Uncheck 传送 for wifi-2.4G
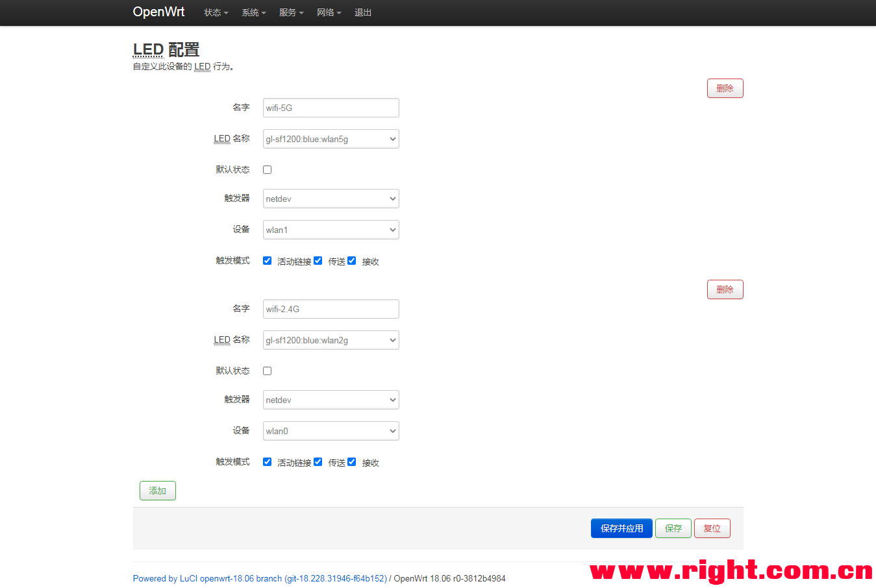The height and width of the screenshot is (588, 876). [x=318, y=461]
